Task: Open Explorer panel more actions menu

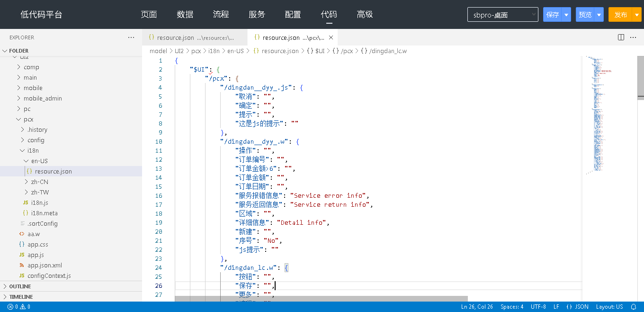Action: click(131, 37)
